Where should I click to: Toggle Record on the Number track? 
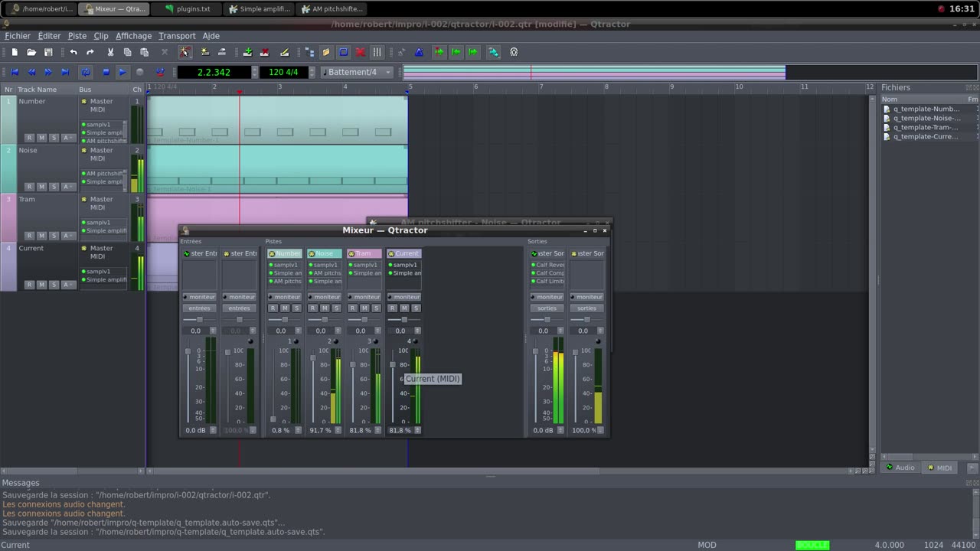point(29,138)
